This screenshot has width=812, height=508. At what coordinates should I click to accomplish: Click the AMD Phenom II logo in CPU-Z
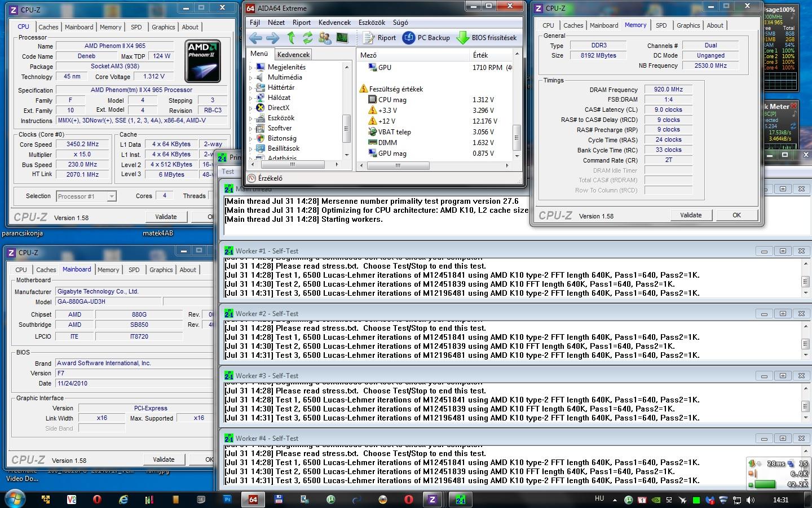click(202, 61)
